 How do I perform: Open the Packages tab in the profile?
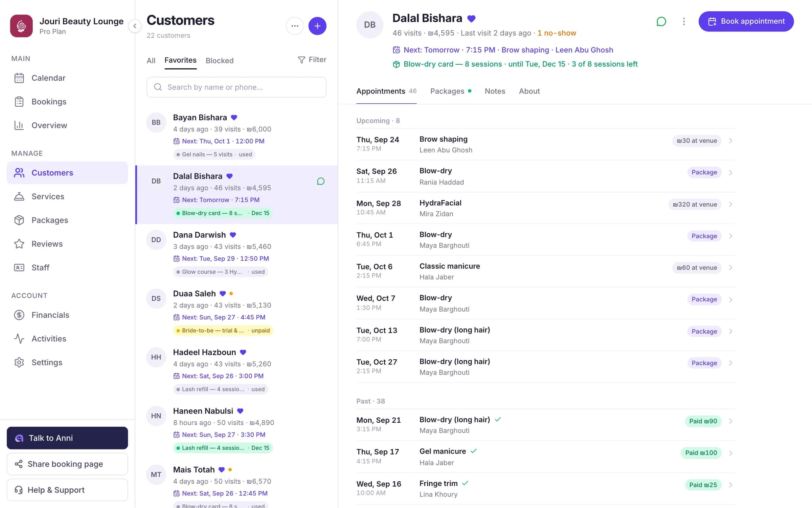(x=451, y=91)
